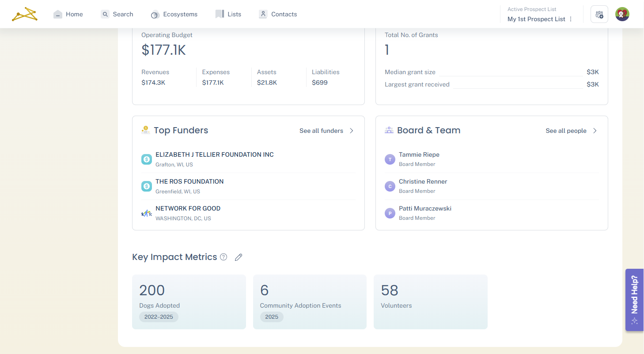
Task: Click the help question mark beside Key Impact Metrics
Action: pyautogui.click(x=224, y=257)
